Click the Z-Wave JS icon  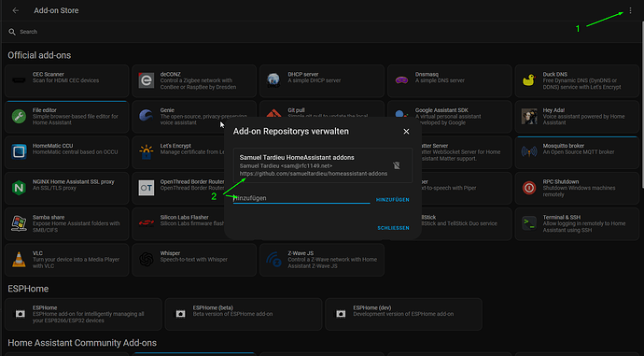tap(273, 260)
